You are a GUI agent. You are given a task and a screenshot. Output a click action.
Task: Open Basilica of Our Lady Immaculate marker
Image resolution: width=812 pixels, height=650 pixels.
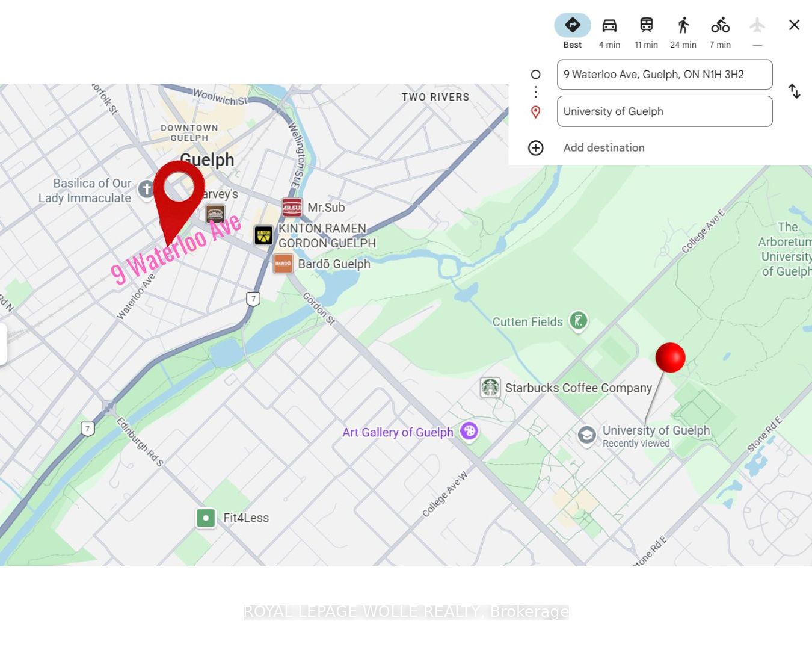click(x=146, y=189)
